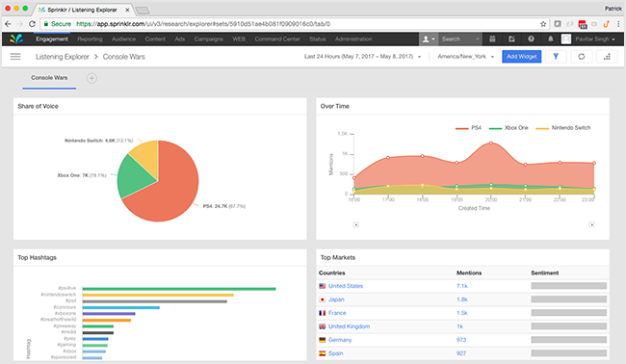Click the compose pencil icon

[x=511, y=39]
